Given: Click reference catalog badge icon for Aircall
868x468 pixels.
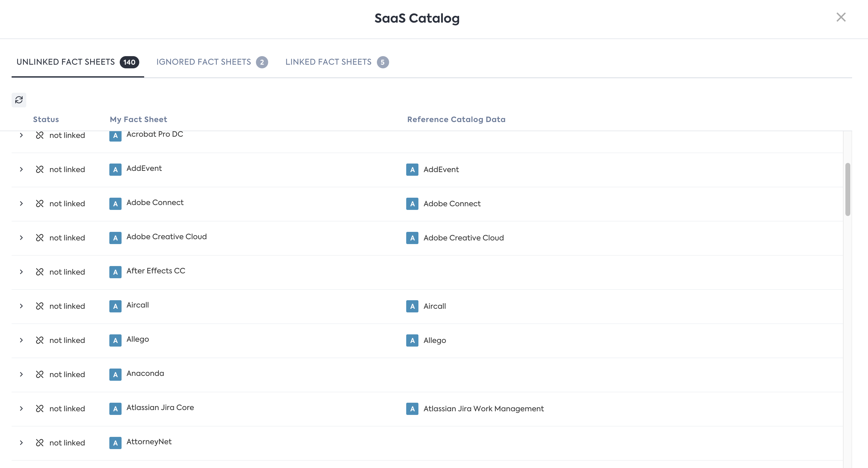Looking at the screenshot, I should pyautogui.click(x=412, y=306).
